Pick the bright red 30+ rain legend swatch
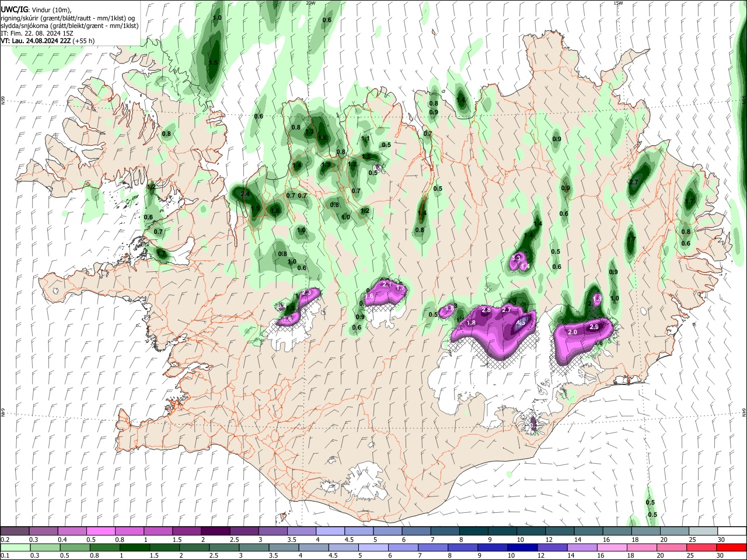The image size is (747, 560). pos(731,547)
